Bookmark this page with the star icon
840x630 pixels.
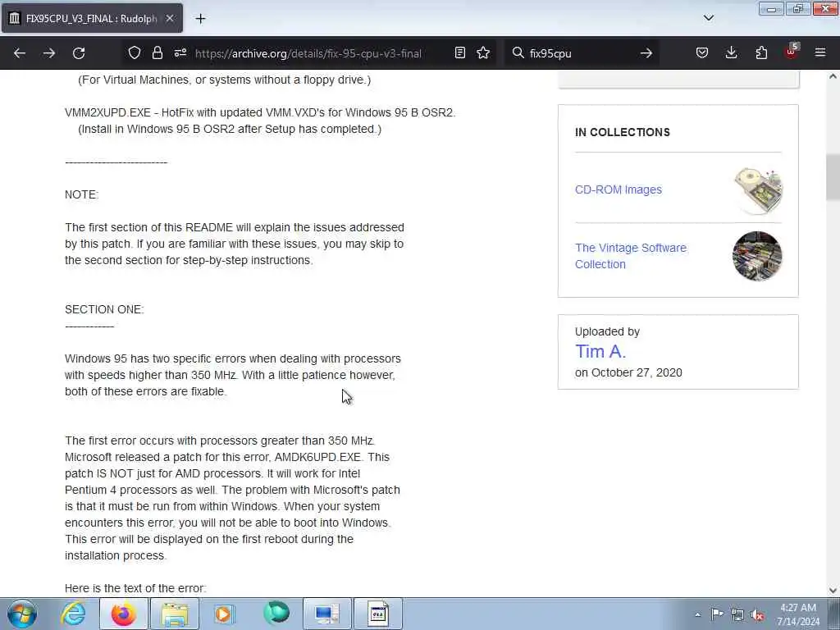[x=483, y=52]
